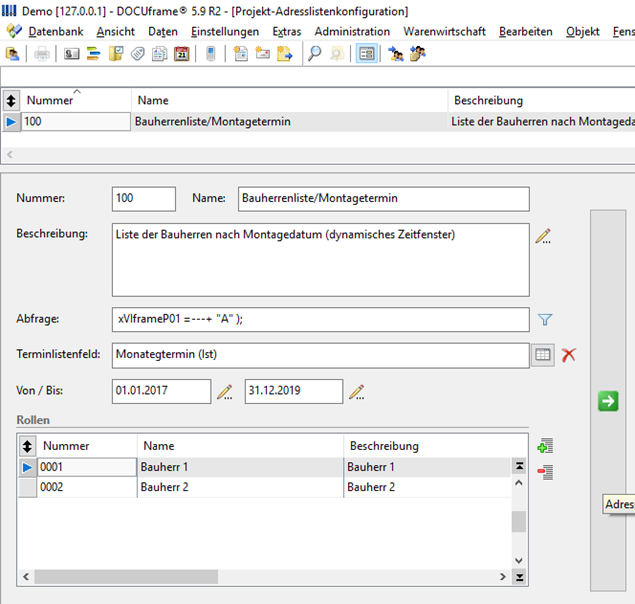Screen dimensions: 635x604
Task: Click Beschreibung column header in top list
Action: pos(541,100)
